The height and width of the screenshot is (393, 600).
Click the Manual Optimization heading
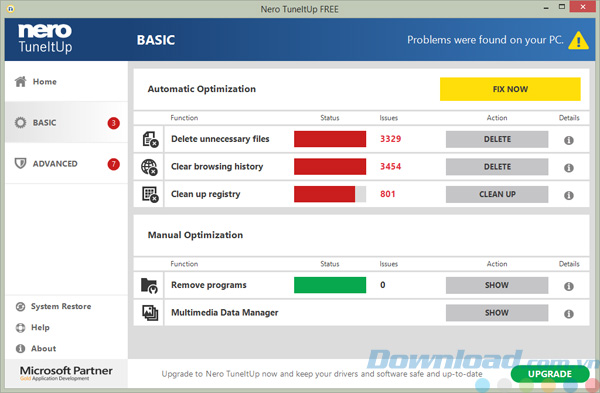point(195,235)
